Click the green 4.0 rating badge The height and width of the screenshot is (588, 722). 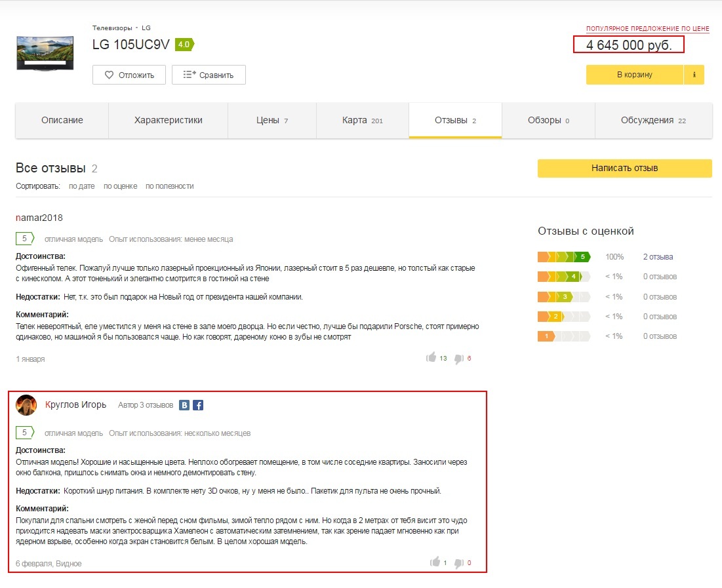click(x=184, y=45)
